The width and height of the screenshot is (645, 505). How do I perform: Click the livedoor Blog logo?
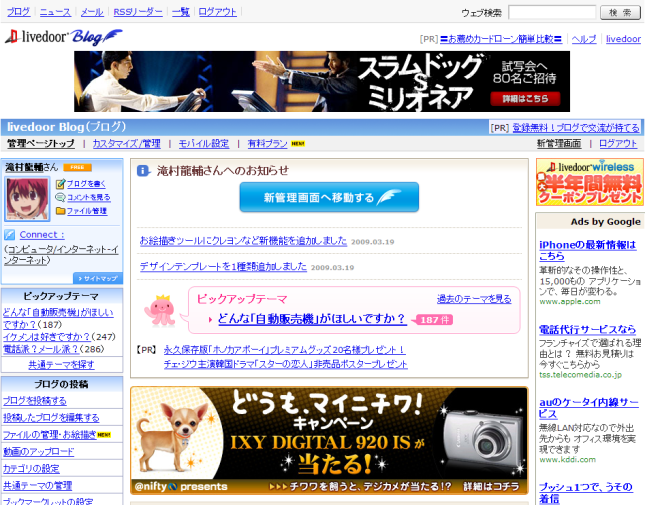click(64, 37)
